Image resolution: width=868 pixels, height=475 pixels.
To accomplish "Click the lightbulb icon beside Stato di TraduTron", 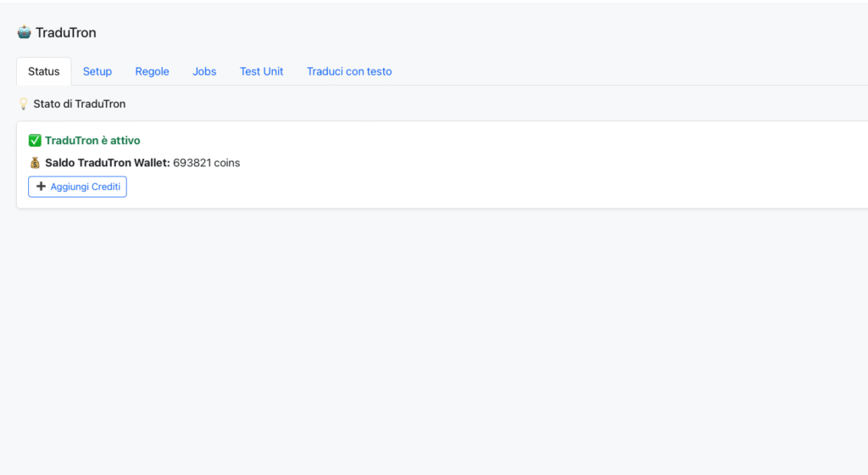I will point(24,103).
